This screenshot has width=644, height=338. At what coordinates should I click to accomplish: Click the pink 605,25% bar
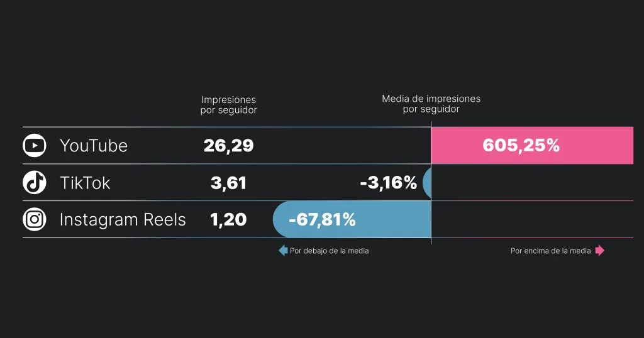click(532, 146)
